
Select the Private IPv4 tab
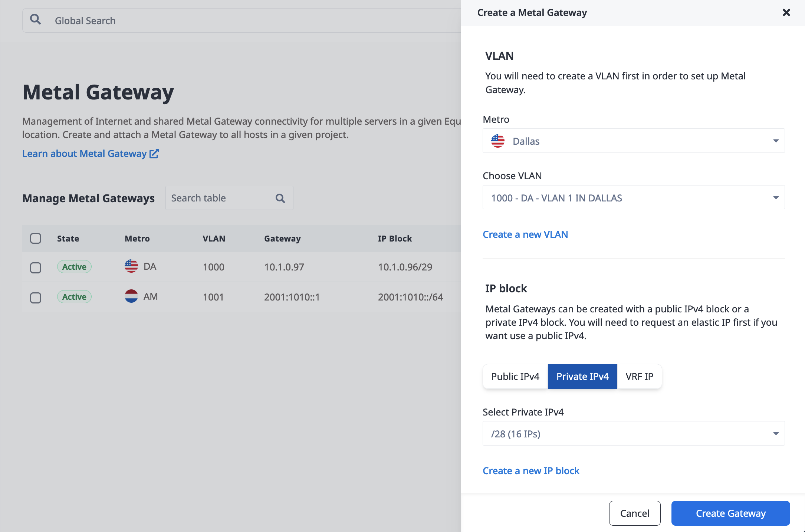pos(582,377)
